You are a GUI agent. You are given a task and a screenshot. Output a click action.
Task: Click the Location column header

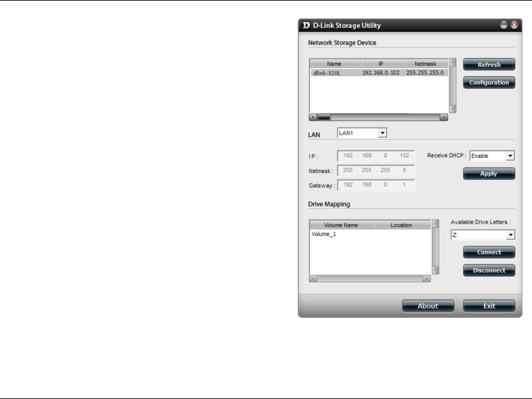(x=403, y=225)
